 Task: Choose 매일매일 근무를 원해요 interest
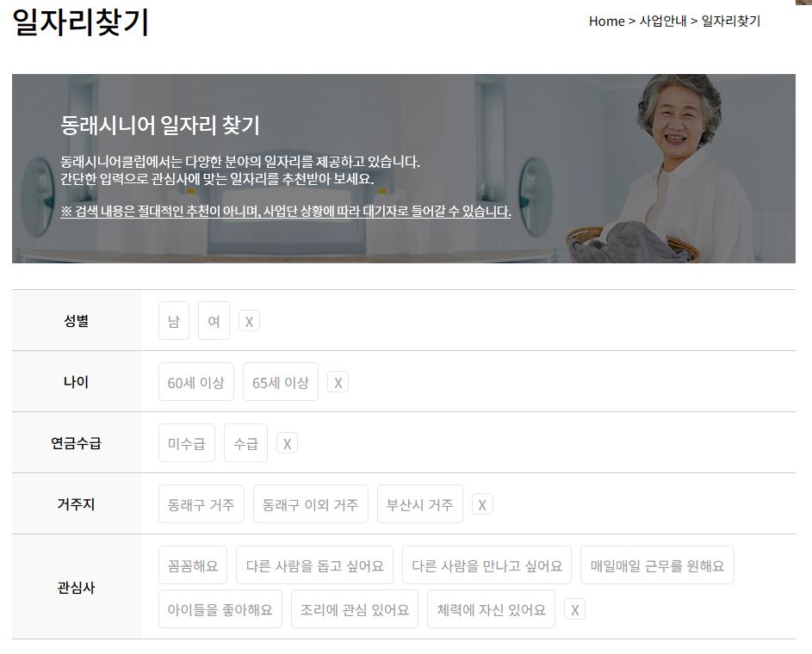click(x=655, y=565)
